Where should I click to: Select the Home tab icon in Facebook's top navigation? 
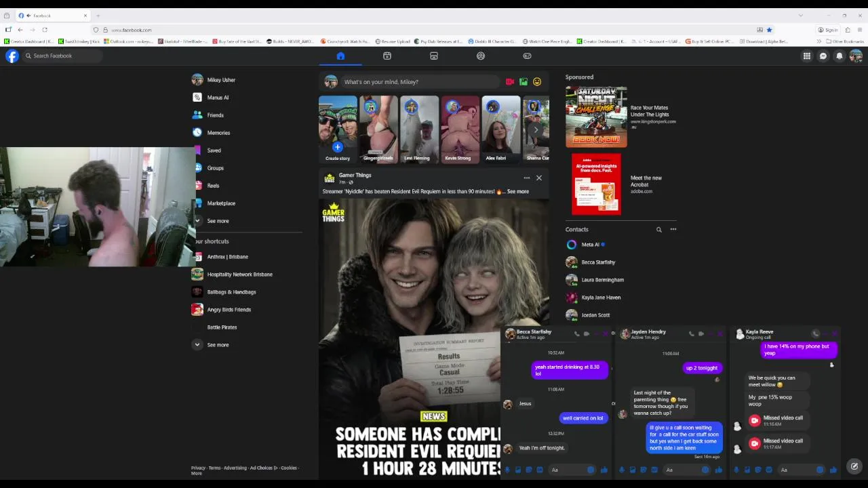click(340, 56)
